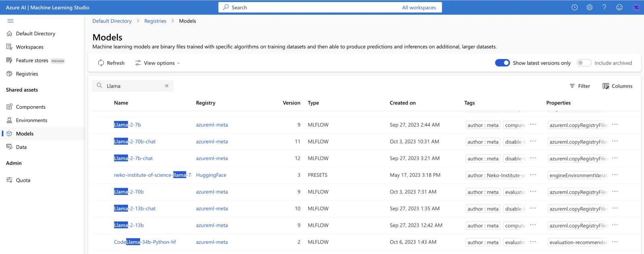Open the Llama-2-7b model link
Image resolution: width=644 pixels, height=254 pixels.
click(x=127, y=125)
